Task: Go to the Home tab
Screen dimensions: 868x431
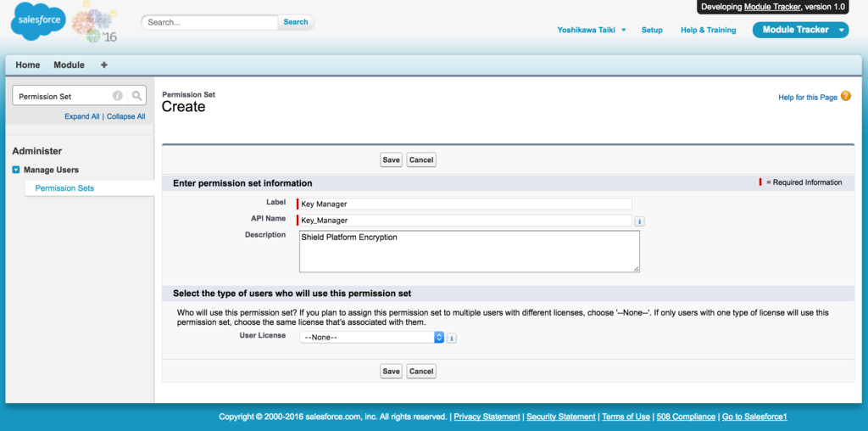Action: (x=28, y=64)
